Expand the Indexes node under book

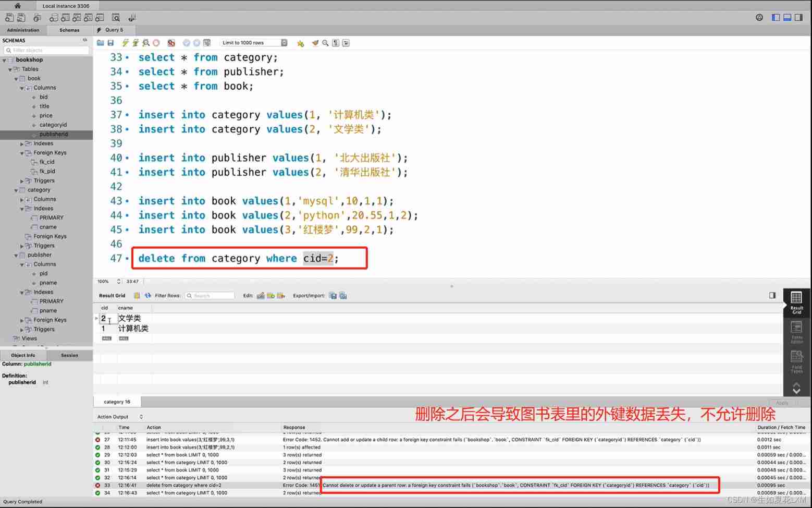pos(22,143)
